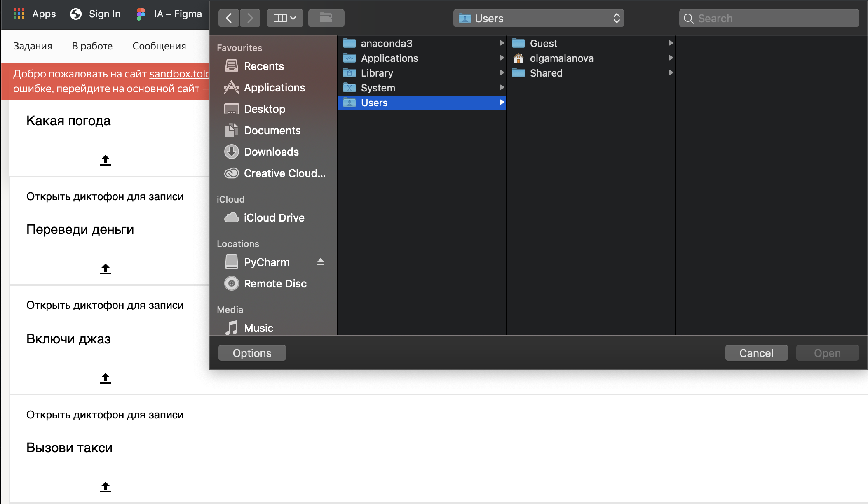Screen dimensions: 868x504
Task: Expand the olgamalanova home folder
Action: coord(561,58)
